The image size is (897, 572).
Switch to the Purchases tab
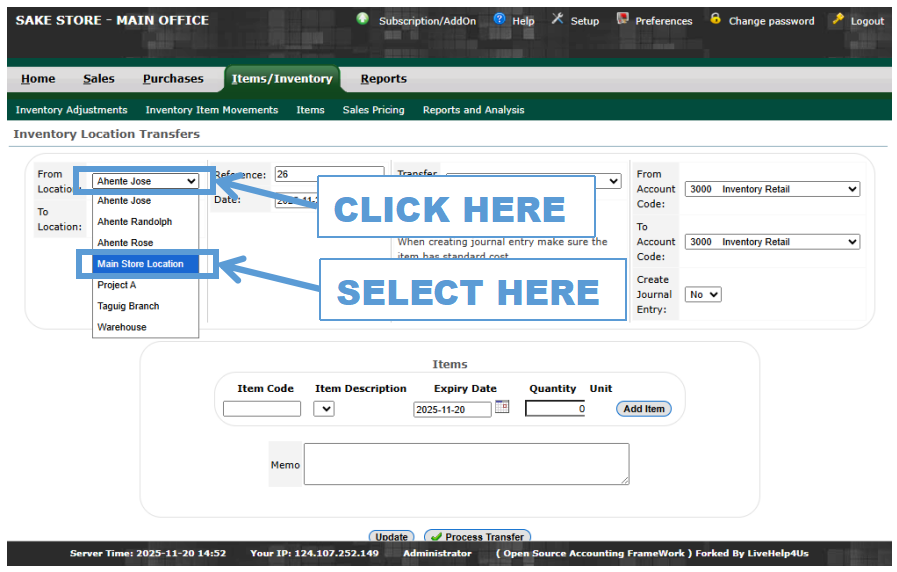173,79
